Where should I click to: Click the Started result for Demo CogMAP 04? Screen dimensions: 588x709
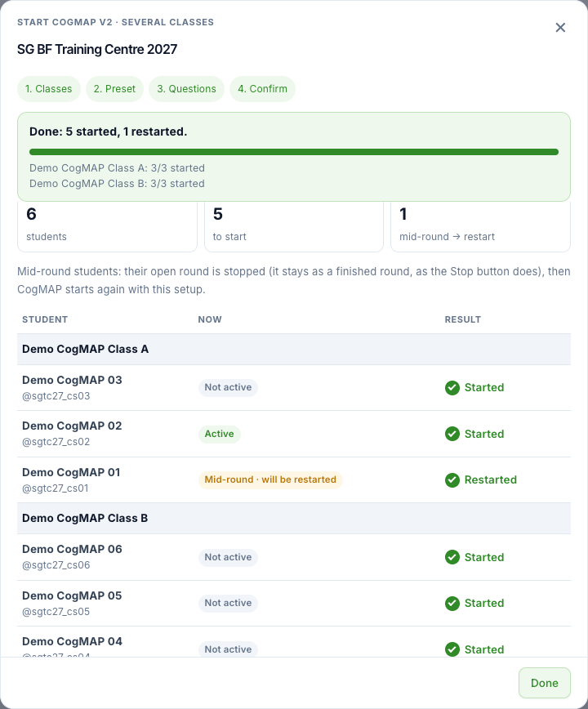pos(484,649)
